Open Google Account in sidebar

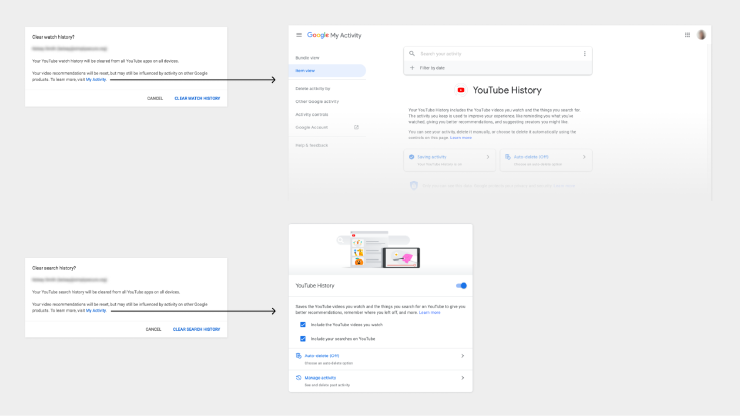click(x=311, y=127)
